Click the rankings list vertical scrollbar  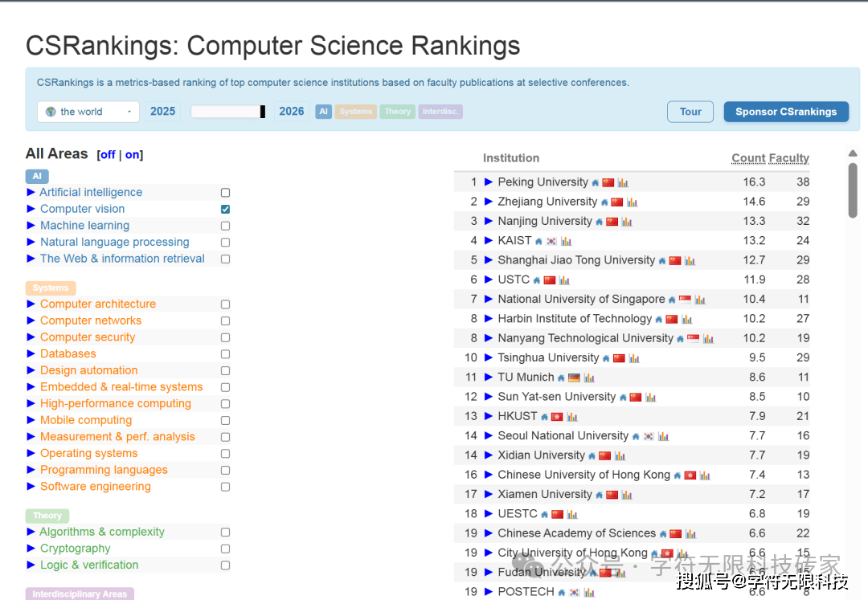coord(853,190)
